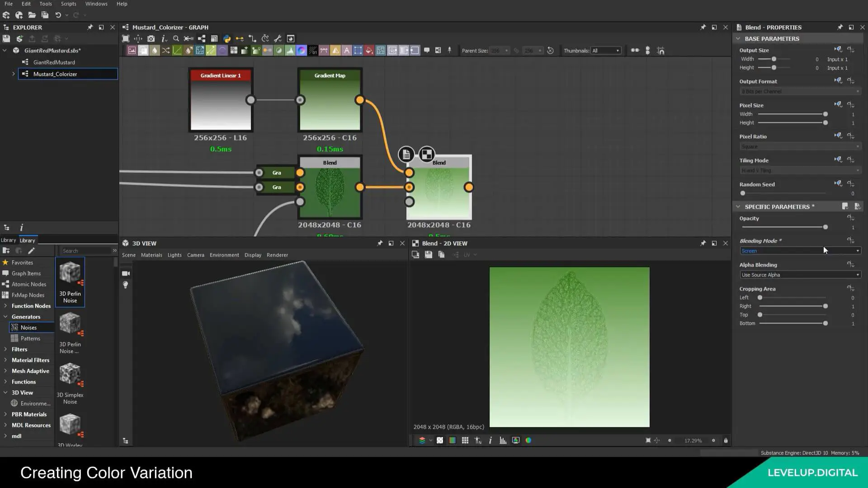
Task: Select Atomic Nodes in the library list
Action: click(x=29, y=284)
